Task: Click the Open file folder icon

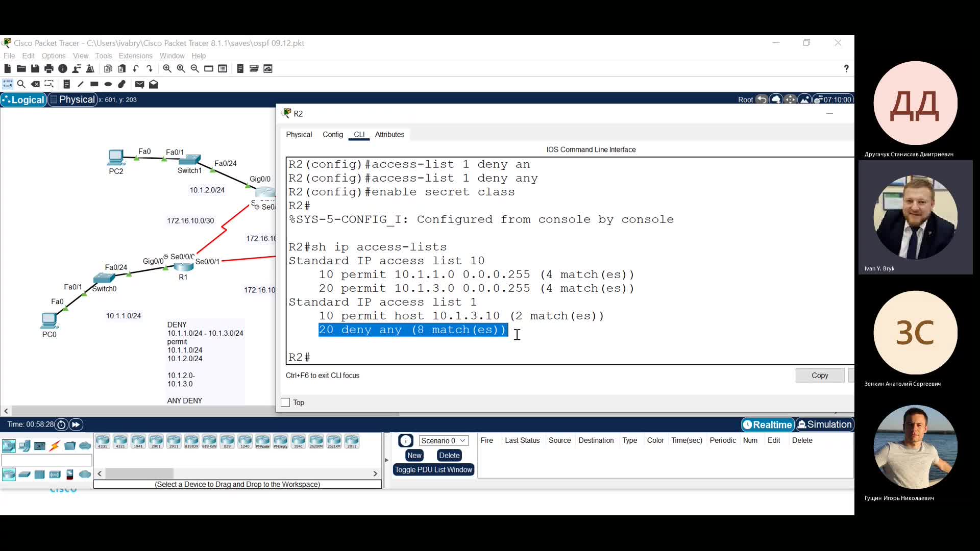Action: [x=21, y=68]
